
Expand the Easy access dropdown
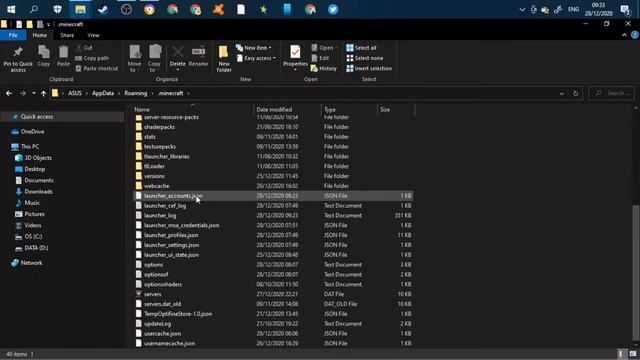pos(274,58)
